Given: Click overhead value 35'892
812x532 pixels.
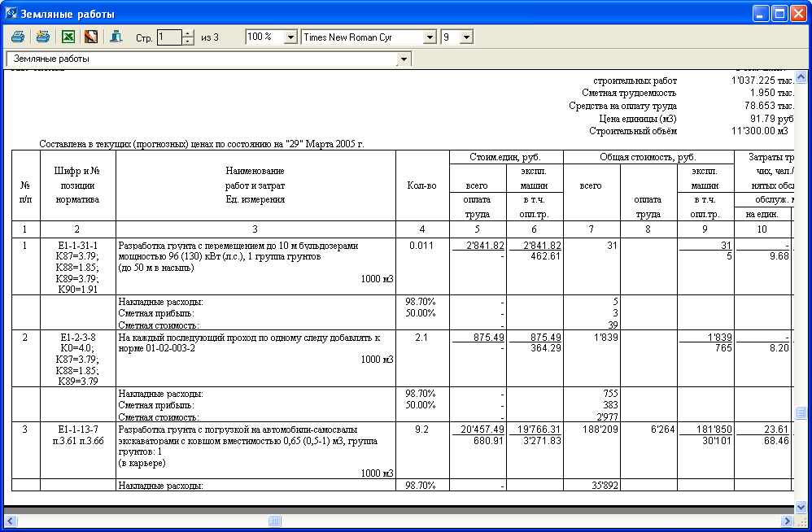Looking at the screenshot, I should click(x=605, y=486).
